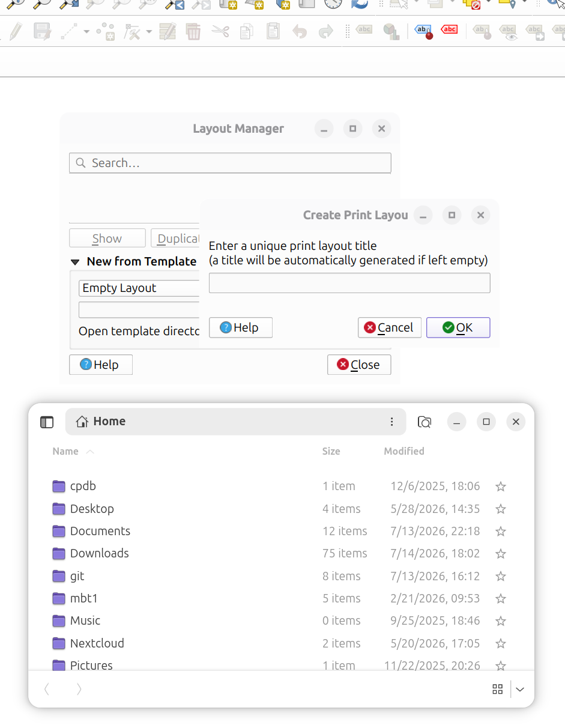The image size is (565, 728).
Task: Click Help in the Layout Manager window
Action: [x=101, y=365]
